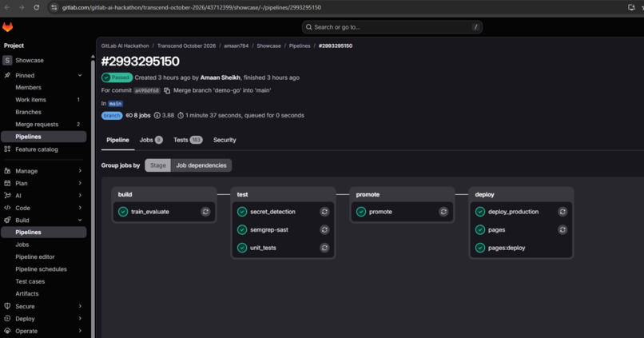Viewport: 644px width, 338px height.
Task: Click the sidebar vertical scrollbar
Action: (x=93, y=197)
